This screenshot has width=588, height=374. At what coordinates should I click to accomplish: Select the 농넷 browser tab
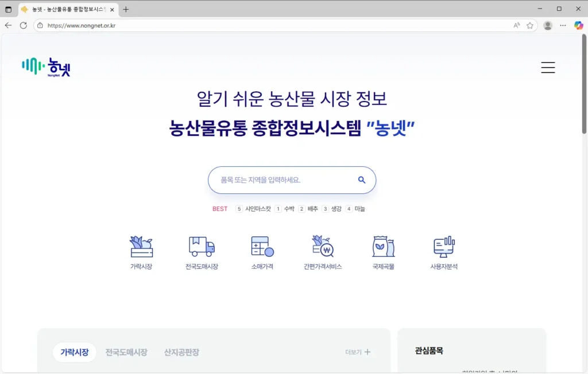coord(68,9)
